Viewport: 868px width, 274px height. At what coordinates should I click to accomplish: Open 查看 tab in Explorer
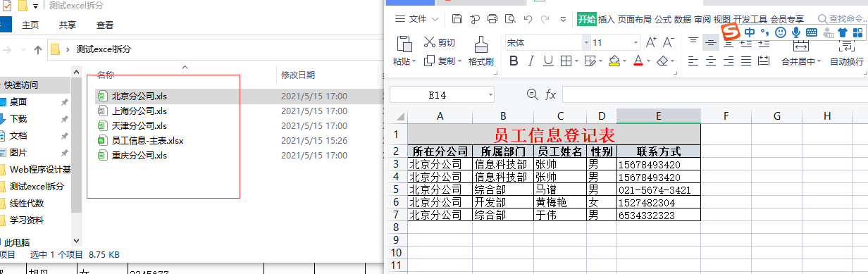click(x=105, y=25)
